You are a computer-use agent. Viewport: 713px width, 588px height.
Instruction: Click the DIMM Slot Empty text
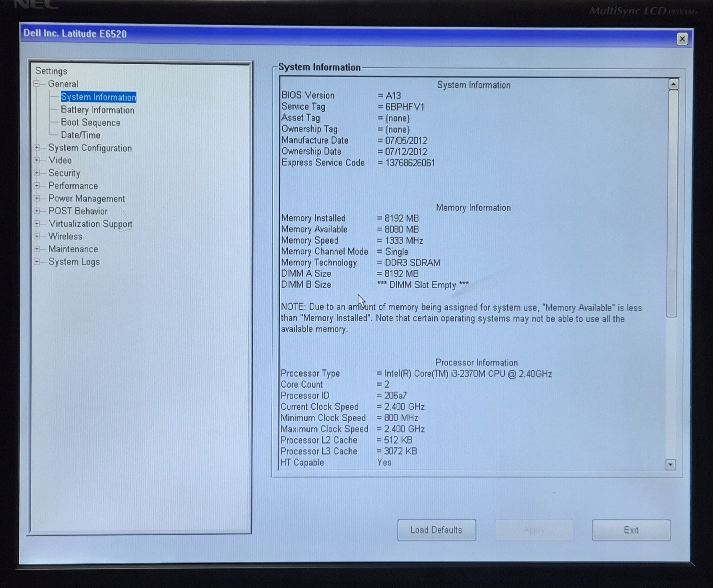[x=423, y=285]
